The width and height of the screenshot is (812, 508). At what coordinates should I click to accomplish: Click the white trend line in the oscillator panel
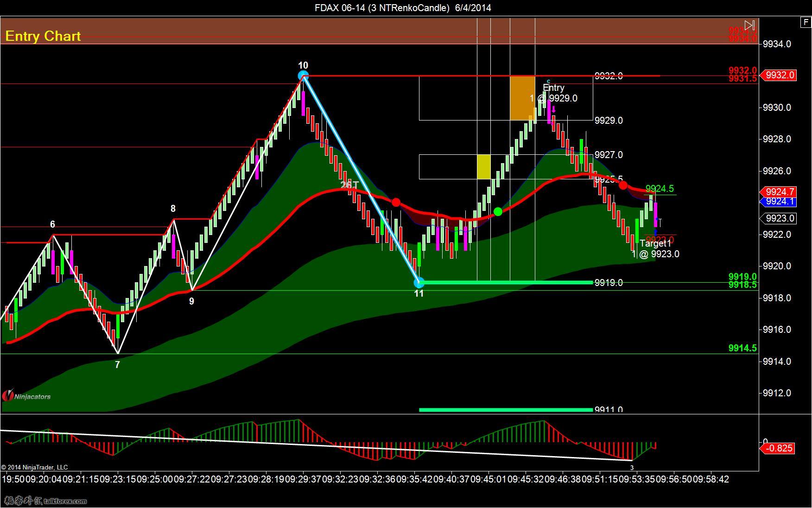315,445
